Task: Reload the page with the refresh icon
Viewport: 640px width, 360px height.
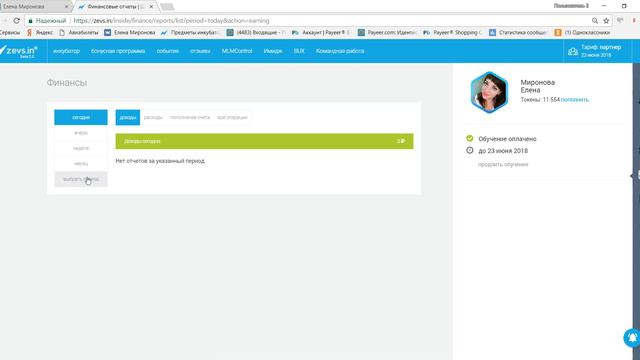Action: pyautogui.click(x=16, y=20)
